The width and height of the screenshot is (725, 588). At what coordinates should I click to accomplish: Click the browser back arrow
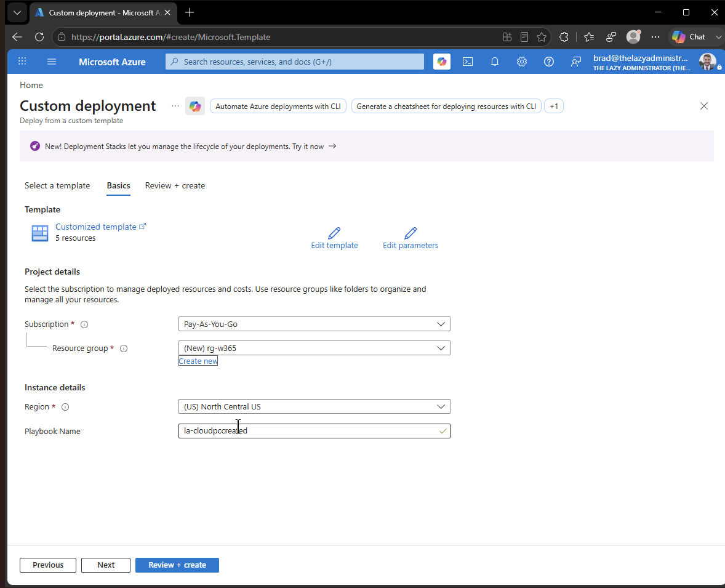[17, 37]
